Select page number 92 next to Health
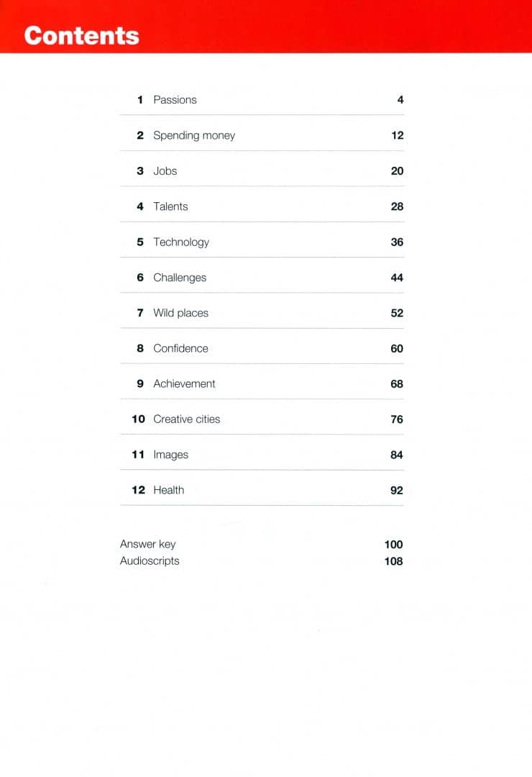The image size is (532, 777). [397, 491]
